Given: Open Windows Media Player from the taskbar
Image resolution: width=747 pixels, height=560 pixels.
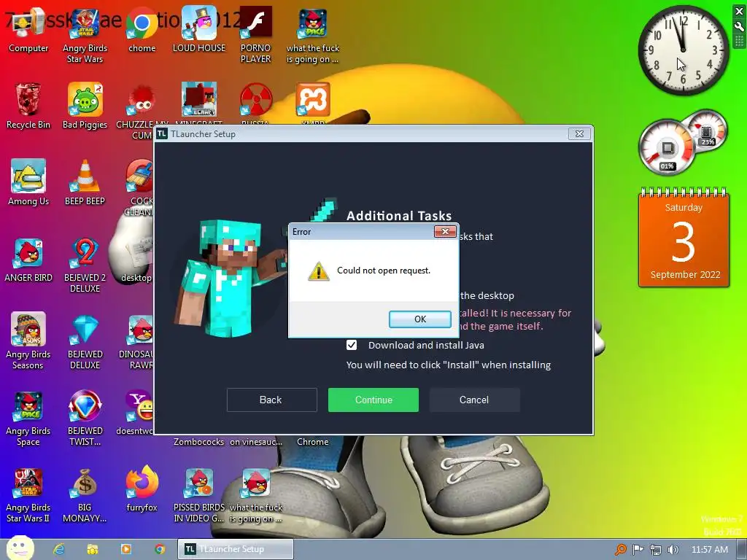Looking at the screenshot, I should pyautogui.click(x=126, y=549).
